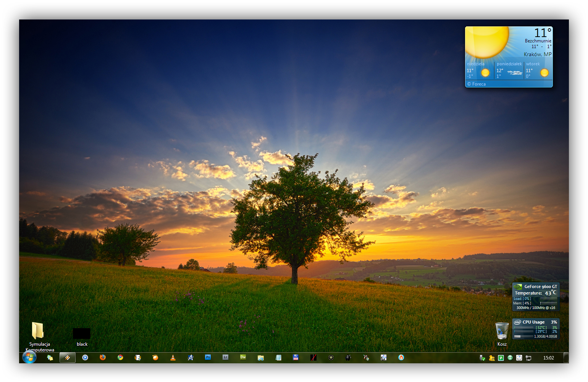Open Google Chrome from the taskbar
This screenshot has height=382, width=588.
(x=120, y=358)
